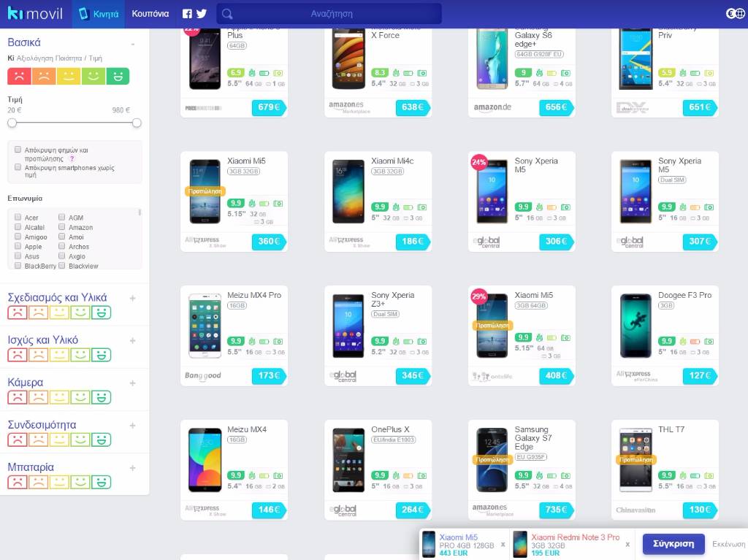This screenshot has height=560, width=748.
Task: Open the Facebook icon in header
Action: 188,14
